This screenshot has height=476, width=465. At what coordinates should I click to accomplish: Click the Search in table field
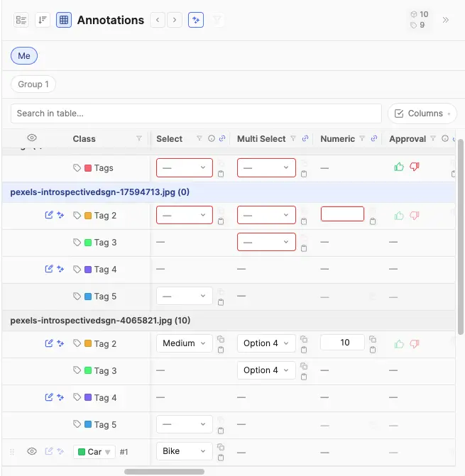point(196,114)
